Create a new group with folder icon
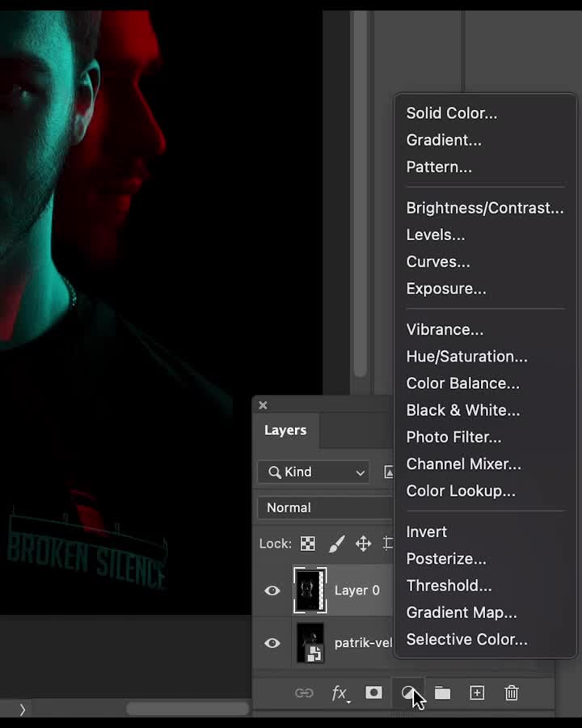Screen dimensions: 582x728 click(x=442, y=693)
